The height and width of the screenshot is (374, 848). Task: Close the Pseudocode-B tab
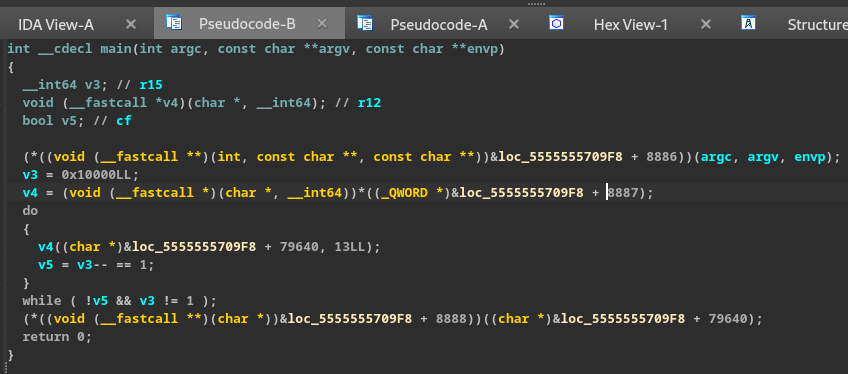pyautogui.click(x=322, y=23)
